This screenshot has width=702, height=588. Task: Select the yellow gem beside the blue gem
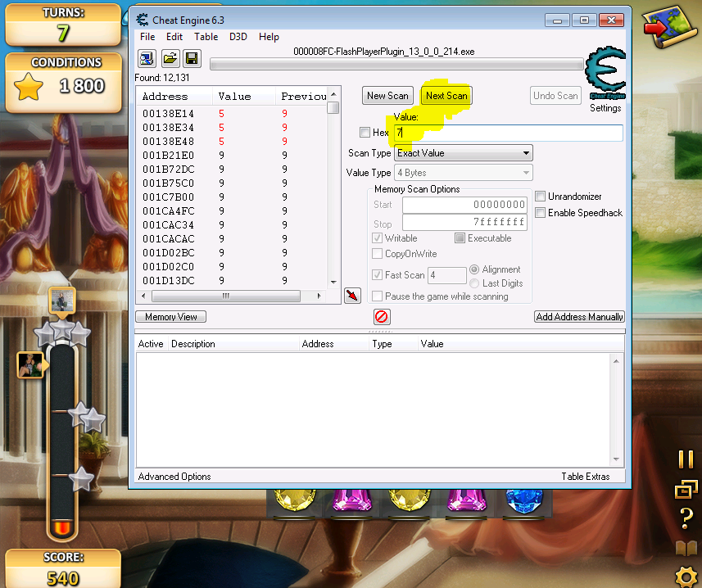pyautogui.click(x=409, y=500)
